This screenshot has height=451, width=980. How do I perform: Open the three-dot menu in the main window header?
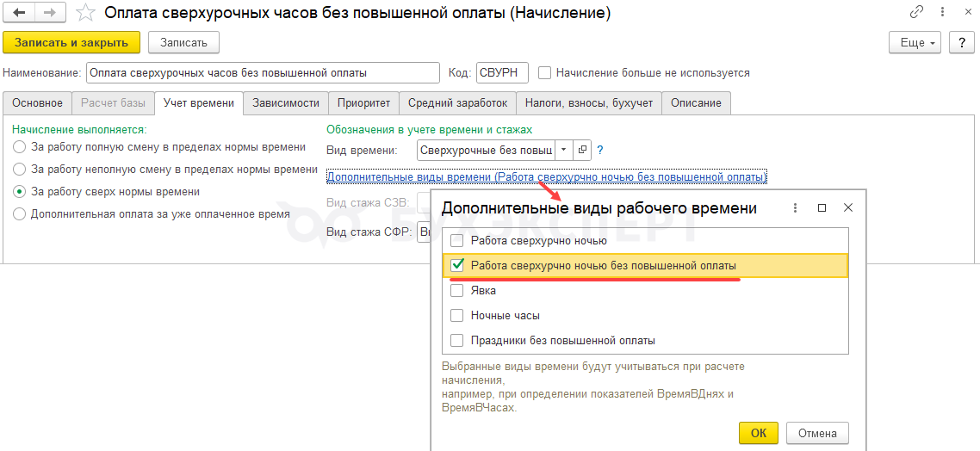point(940,12)
